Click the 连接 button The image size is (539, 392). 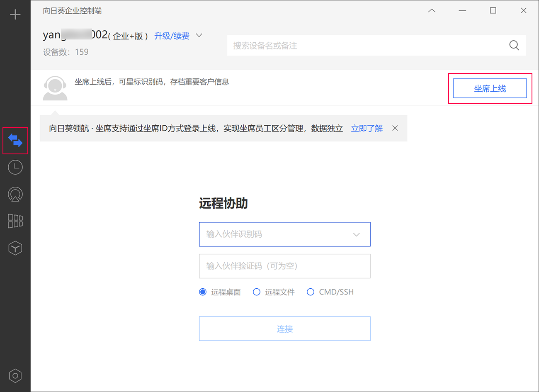(x=285, y=329)
